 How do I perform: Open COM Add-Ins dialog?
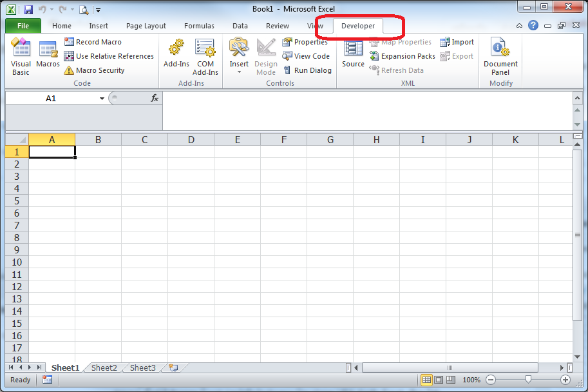coord(205,56)
